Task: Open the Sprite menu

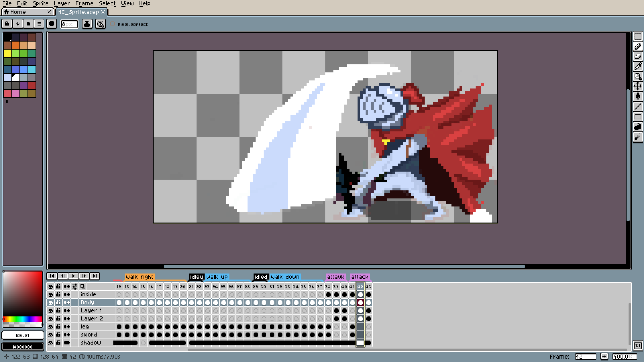Action: click(x=40, y=3)
